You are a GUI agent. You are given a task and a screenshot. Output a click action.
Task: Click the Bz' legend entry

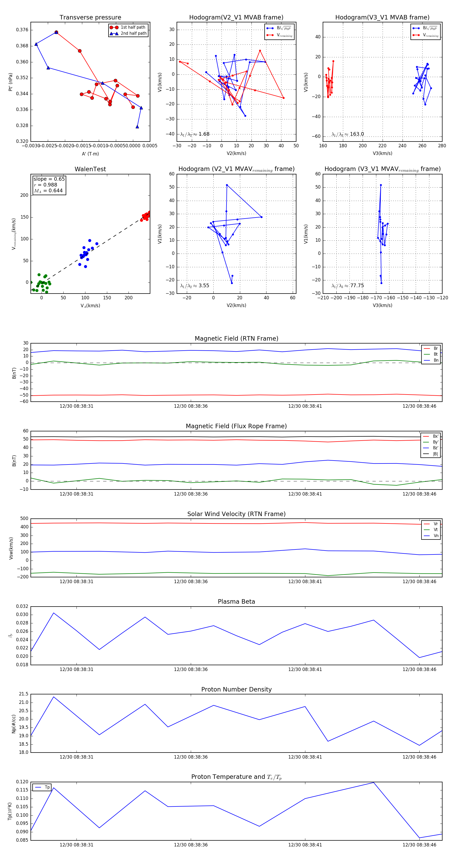pos(431,448)
